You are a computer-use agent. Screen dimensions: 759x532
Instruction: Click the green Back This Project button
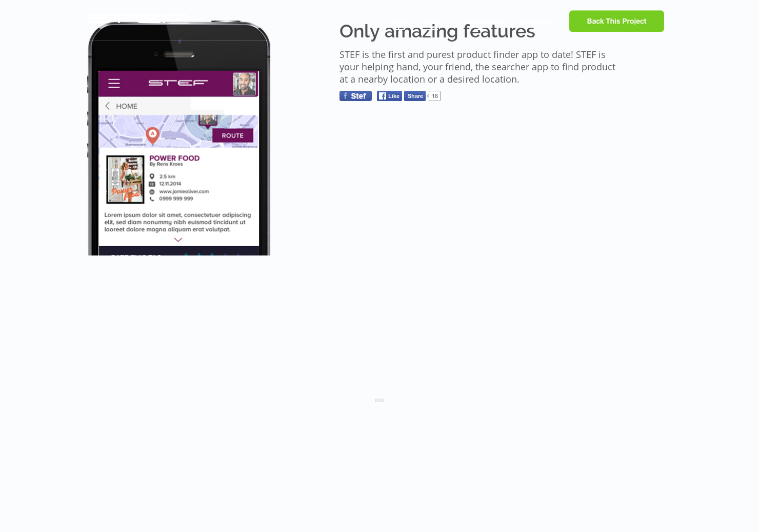(x=616, y=21)
